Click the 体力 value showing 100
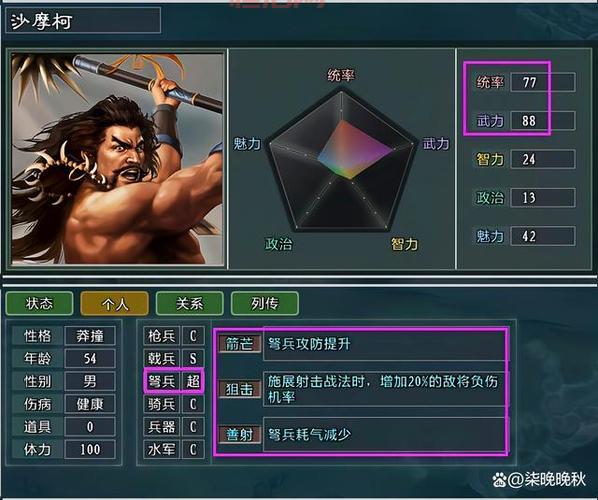 click(90, 449)
